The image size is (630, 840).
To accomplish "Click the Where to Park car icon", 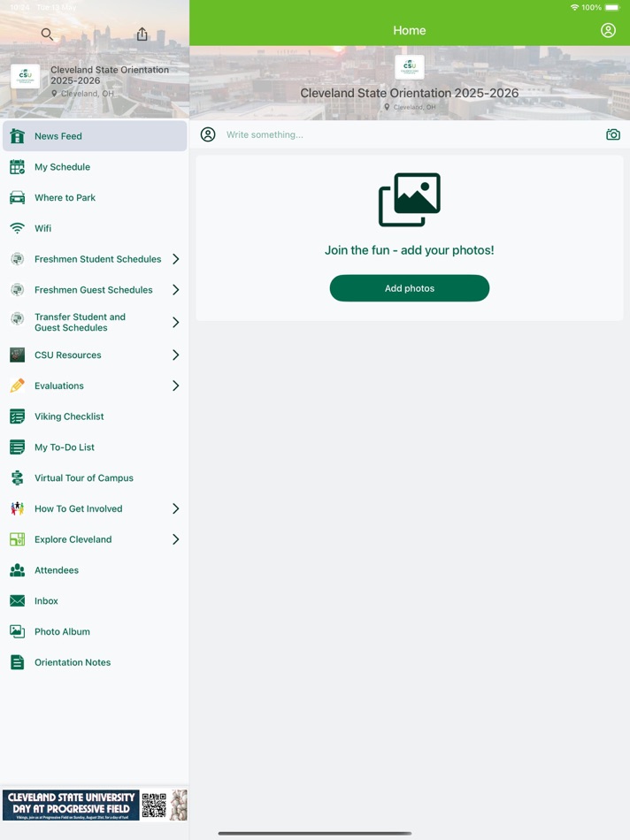I will click(x=17, y=198).
